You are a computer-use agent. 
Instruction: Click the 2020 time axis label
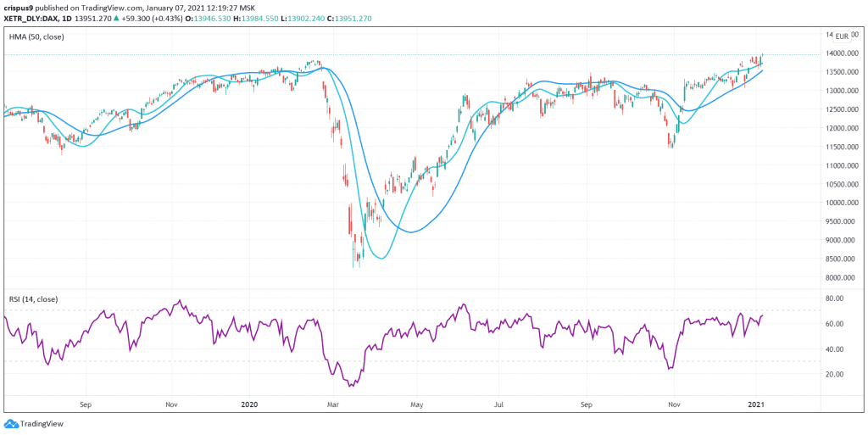pos(251,404)
